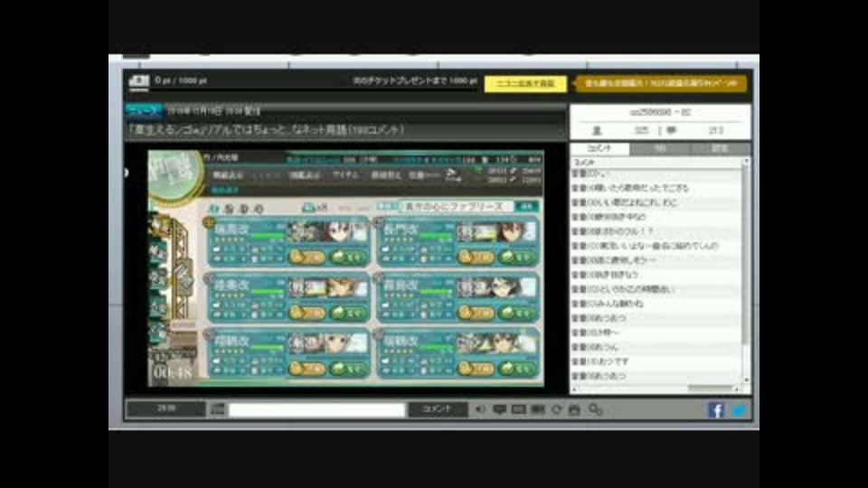Switch to the middle tab of comment panel
This screenshot has height=488, width=868.
(x=660, y=148)
